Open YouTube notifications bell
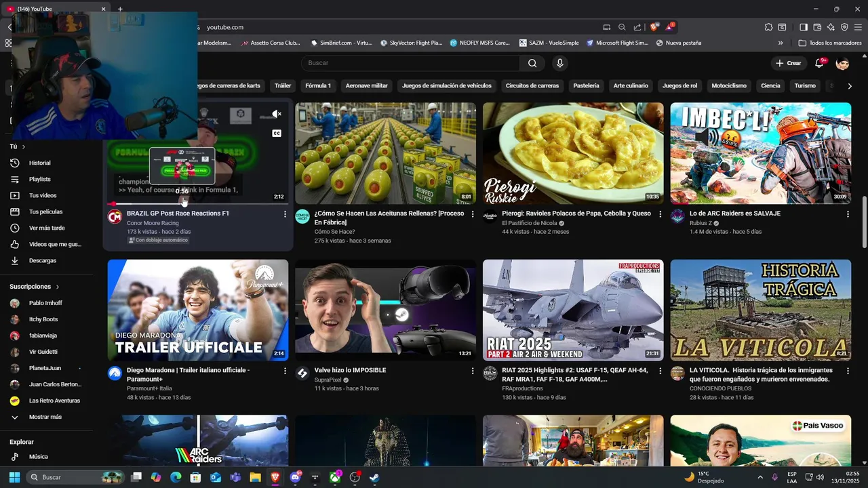 (820, 63)
